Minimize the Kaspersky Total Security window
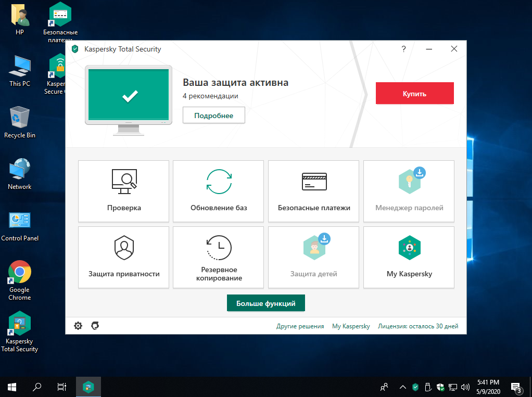 point(429,49)
